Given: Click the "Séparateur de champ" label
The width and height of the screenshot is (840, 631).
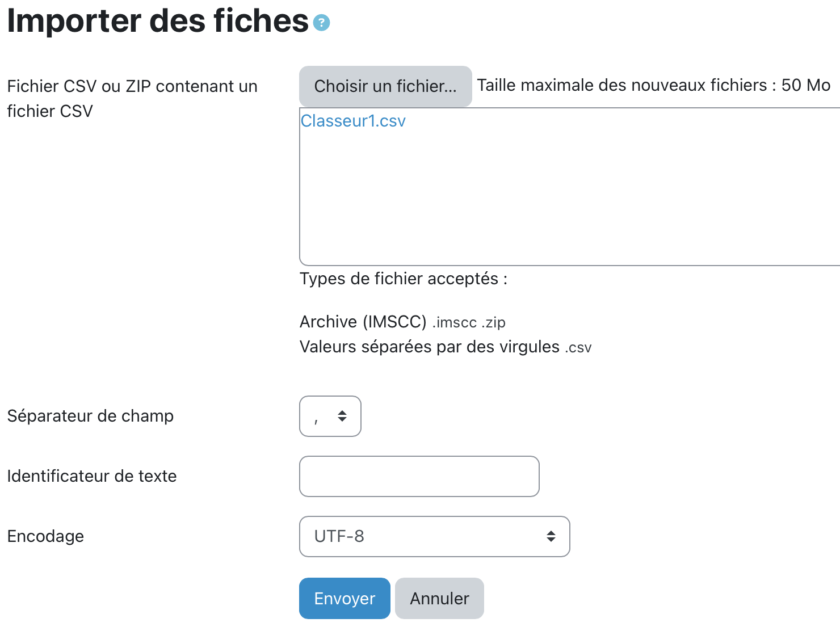Looking at the screenshot, I should [90, 416].
